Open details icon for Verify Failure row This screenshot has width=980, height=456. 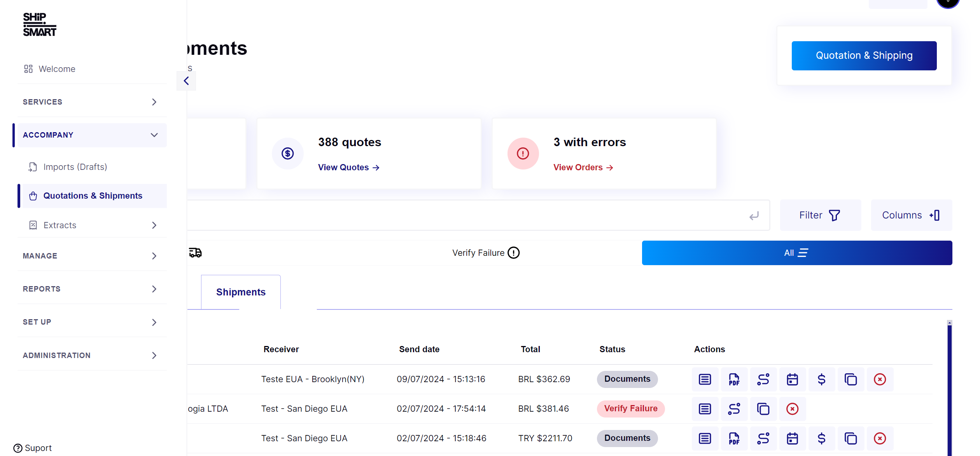click(705, 409)
